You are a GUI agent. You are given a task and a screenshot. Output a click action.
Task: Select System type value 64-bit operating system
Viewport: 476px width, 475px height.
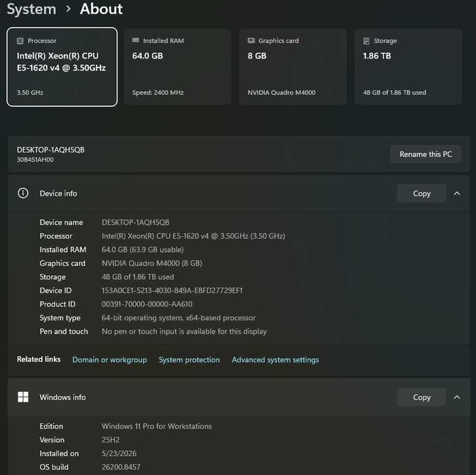179,317
